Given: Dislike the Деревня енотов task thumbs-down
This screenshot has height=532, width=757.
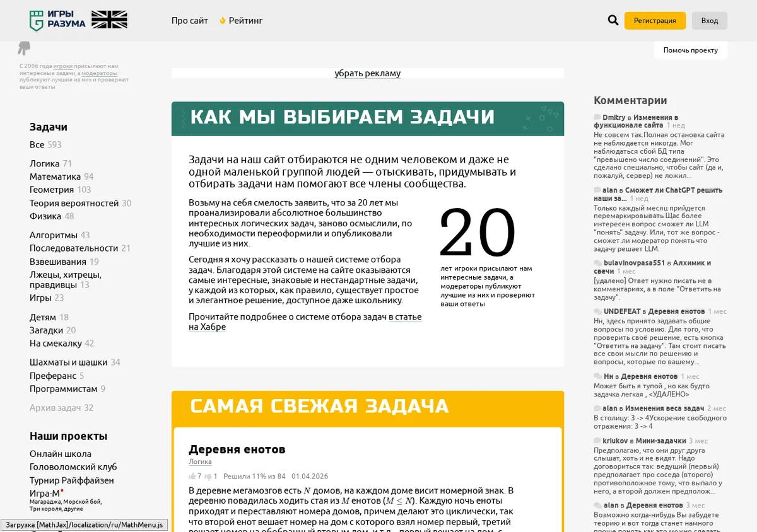Looking at the screenshot, I should coord(208,477).
